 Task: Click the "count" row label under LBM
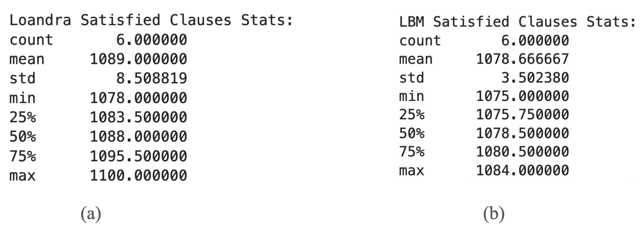click(420, 41)
